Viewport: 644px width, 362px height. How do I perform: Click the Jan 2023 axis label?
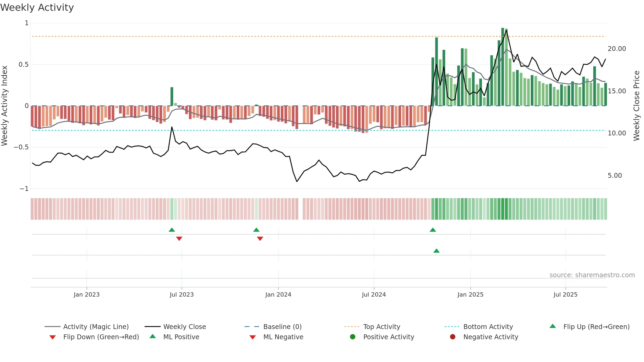(87, 294)
